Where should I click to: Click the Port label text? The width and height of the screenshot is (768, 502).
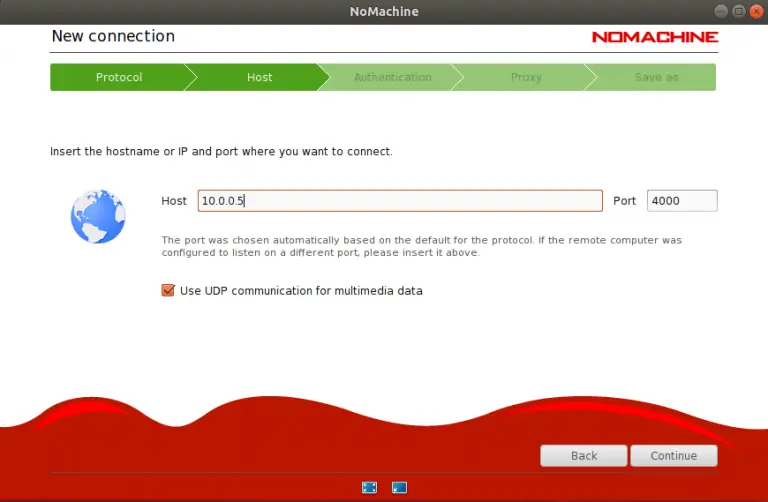[624, 201]
